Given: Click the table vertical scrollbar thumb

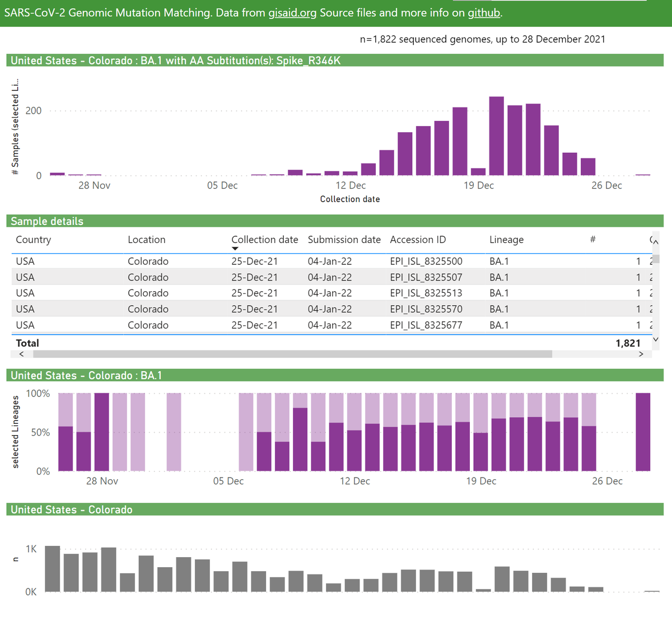Looking at the screenshot, I should 656,258.
